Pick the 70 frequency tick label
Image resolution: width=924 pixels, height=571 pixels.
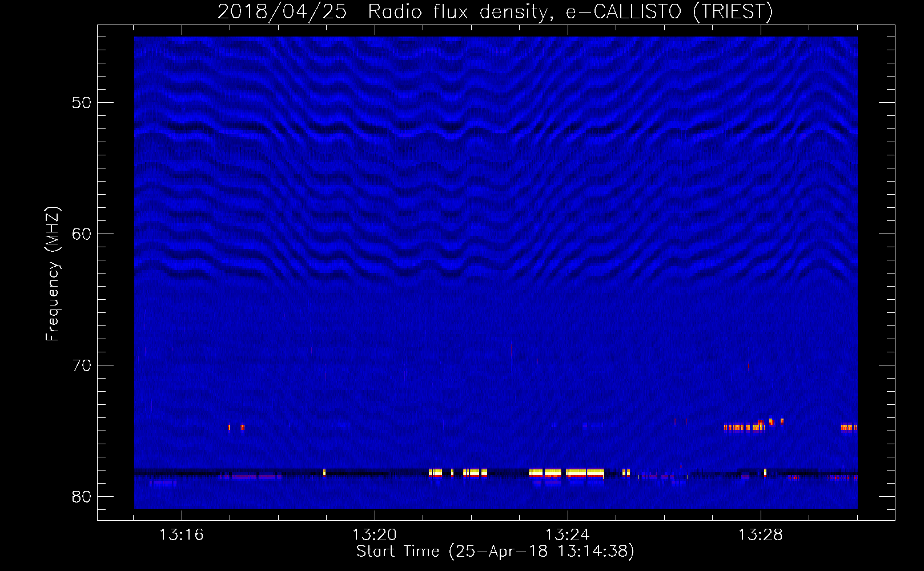(82, 365)
